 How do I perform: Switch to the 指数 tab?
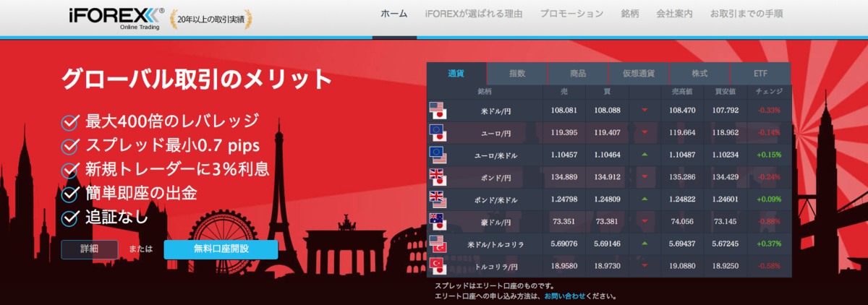[517, 74]
